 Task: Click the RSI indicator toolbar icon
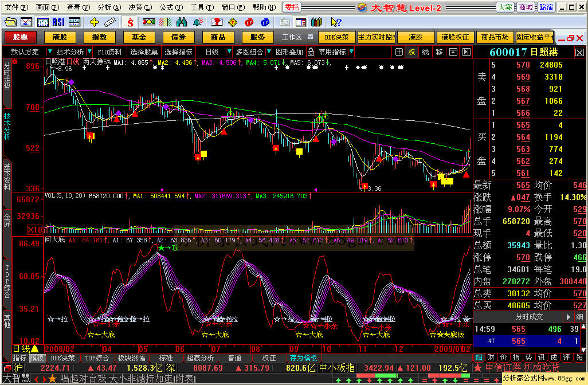[58, 22]
